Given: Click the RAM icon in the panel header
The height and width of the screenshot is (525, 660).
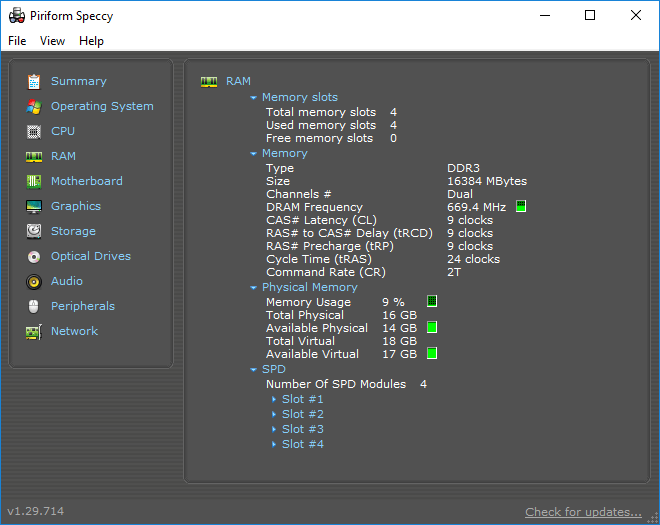Looking at the screenshot, I should tap(209, 82).
